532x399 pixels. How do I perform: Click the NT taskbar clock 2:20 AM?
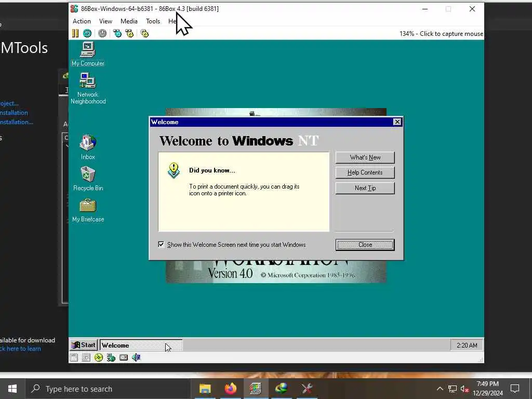(467, 345)
